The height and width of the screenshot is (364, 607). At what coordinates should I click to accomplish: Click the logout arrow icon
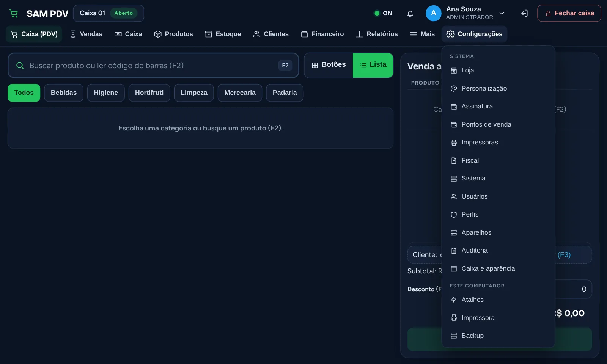pyautogui.click(x=524, y=14)
